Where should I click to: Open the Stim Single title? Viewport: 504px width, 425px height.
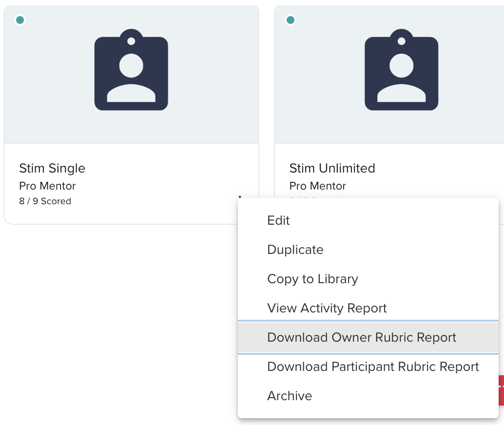(x=52, y=168)
